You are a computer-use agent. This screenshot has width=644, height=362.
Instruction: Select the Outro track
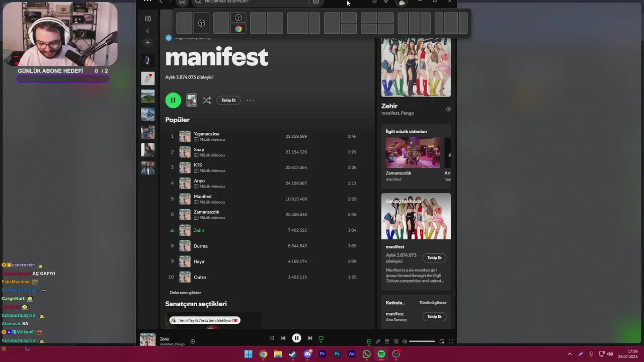pos(266,277)
